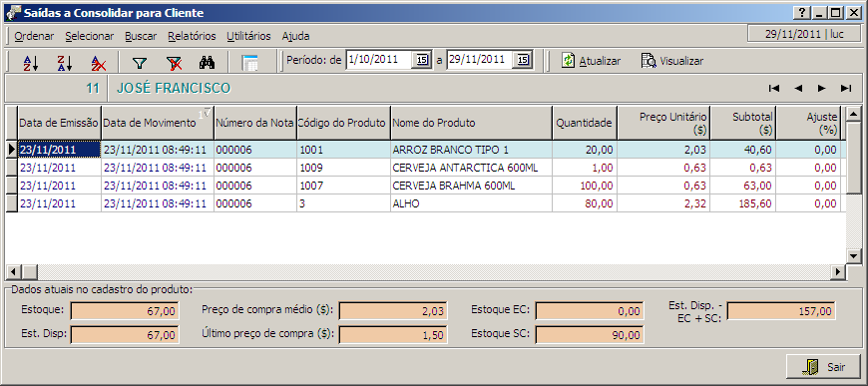Screen dimensions: 868x386
Task: Click the Visualizar button
Action: (x=672, y=61)
